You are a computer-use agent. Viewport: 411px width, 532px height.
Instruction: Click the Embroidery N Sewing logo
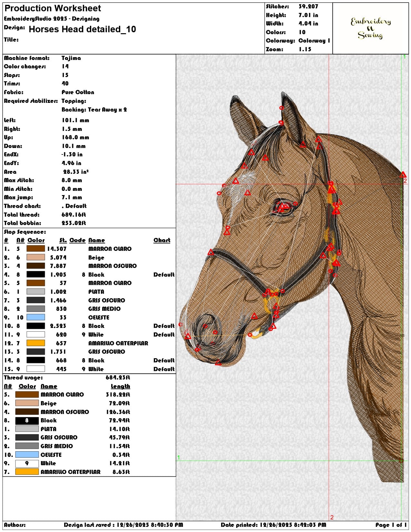(x=371, y=28)
